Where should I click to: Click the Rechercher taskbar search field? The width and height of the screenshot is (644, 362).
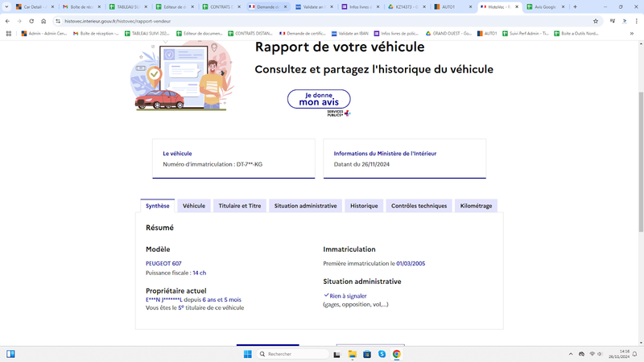pyautogui.click(x=293, y=354)
